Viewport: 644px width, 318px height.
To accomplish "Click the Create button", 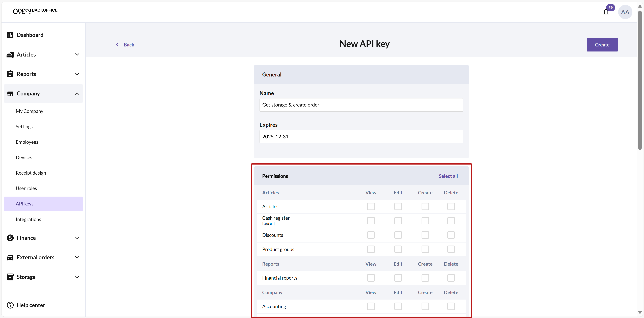I will pyautogui.click(x=602, y=45).
